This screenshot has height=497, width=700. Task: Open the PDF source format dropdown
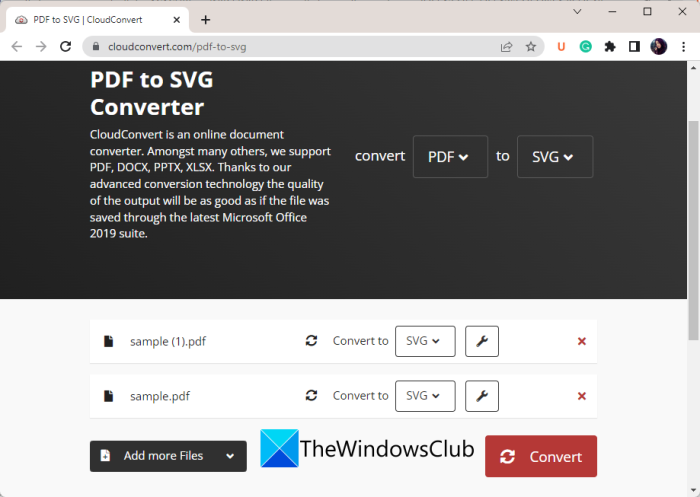pyautogui.click(x=450, y=157)
